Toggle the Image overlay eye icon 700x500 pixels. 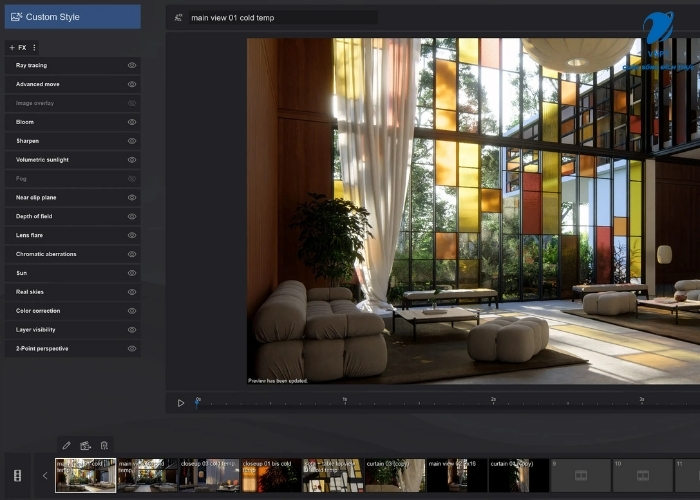pyautogui.click(x=132, y=103)
